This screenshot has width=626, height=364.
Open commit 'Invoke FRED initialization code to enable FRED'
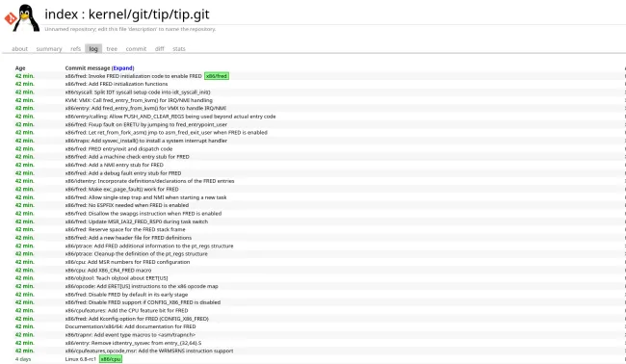coord(133,76)
